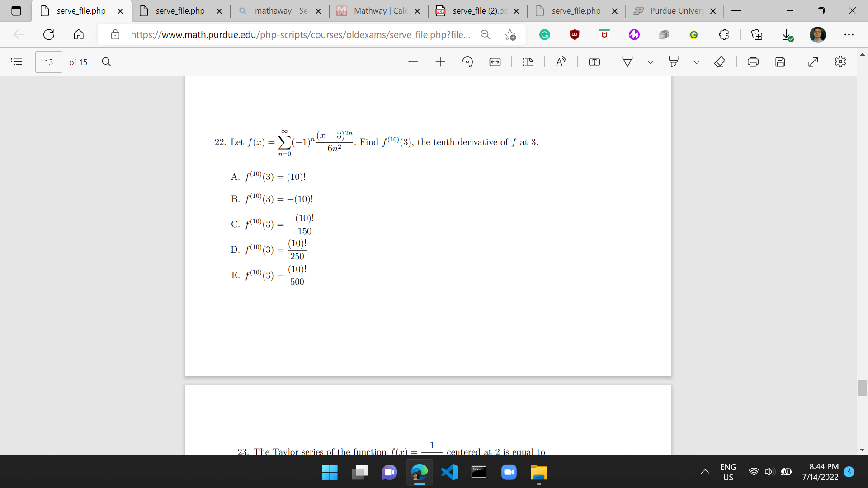Expand the pen color dropdown
The image size is (868, 488).
pos(651,62)
